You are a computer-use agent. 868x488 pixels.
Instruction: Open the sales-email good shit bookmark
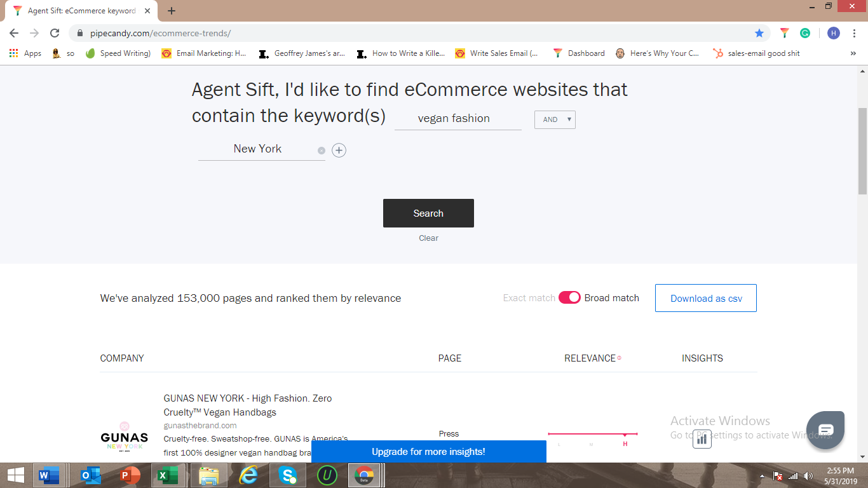click(x=756, y=53)
